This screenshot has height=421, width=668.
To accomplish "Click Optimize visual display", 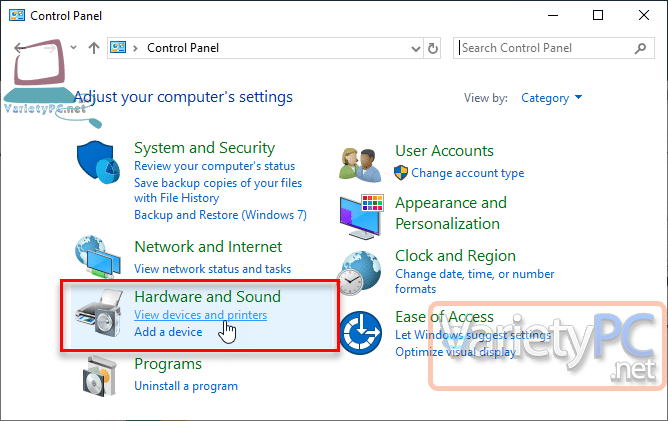I will (x=455, y=352).
